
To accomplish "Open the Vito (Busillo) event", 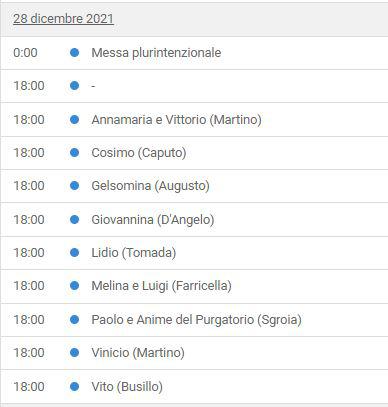I will [127, 387].
